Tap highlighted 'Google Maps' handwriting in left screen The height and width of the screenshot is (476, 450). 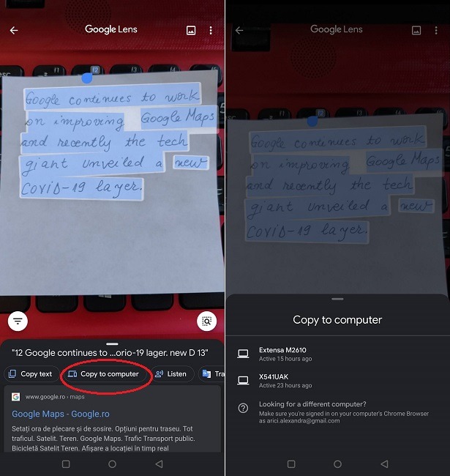179,117
